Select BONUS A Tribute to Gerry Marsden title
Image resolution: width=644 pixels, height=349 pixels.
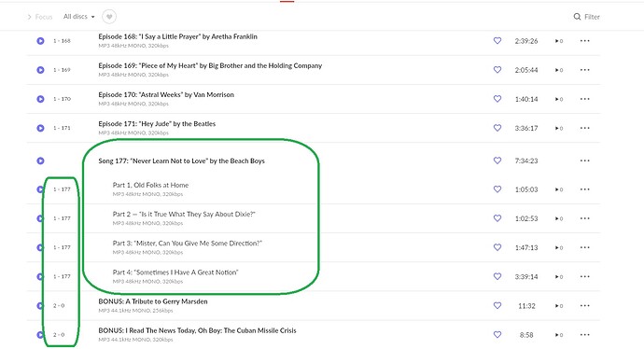pos(153,301)
